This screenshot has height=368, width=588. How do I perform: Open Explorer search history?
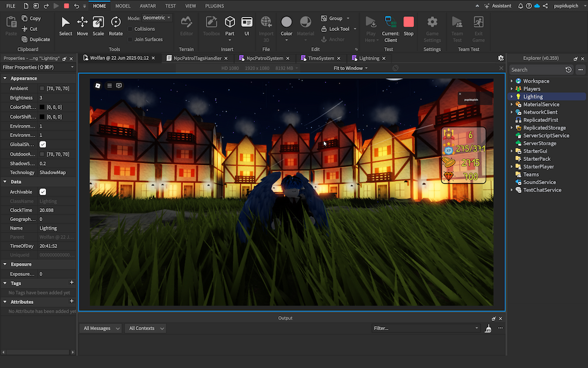click(x=569, y=70)
